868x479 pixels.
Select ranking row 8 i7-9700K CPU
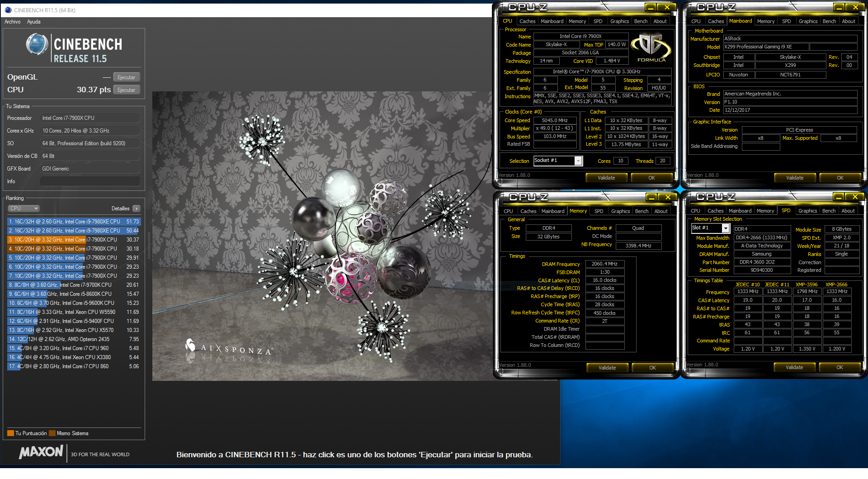click(74, 285)
